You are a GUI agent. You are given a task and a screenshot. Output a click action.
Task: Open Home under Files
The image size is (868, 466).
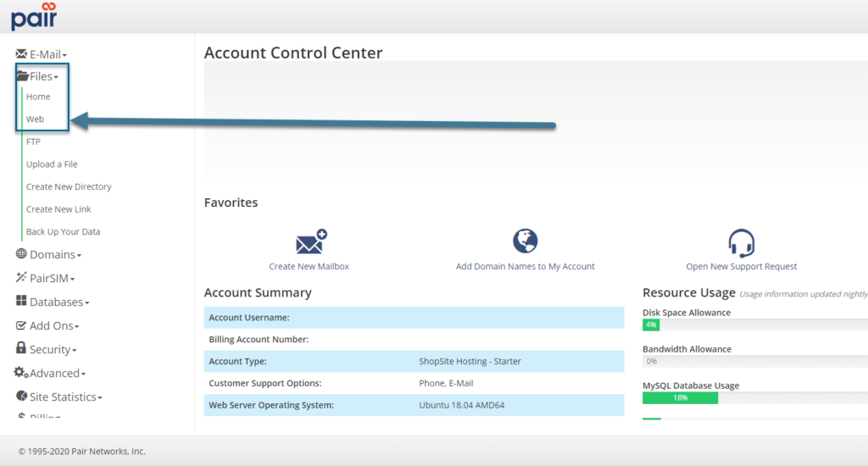(x=38, y=97)
